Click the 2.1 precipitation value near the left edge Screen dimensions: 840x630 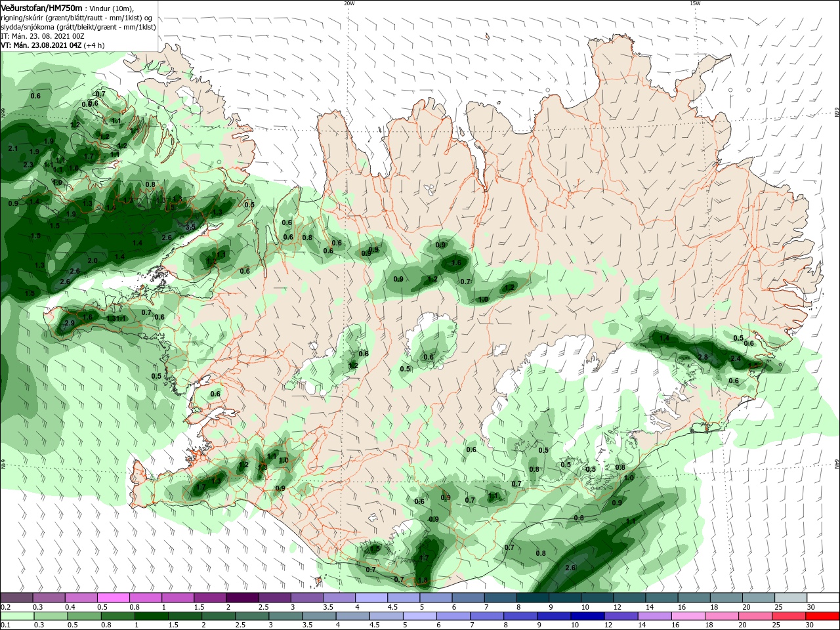tap(13, 148)
